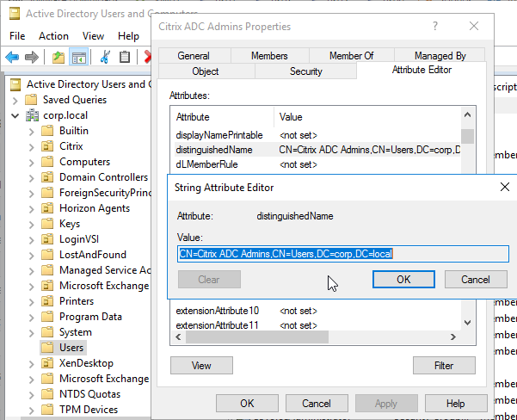
Task: Collapse the corp.local domain node
Action: (x=15, y=116)
